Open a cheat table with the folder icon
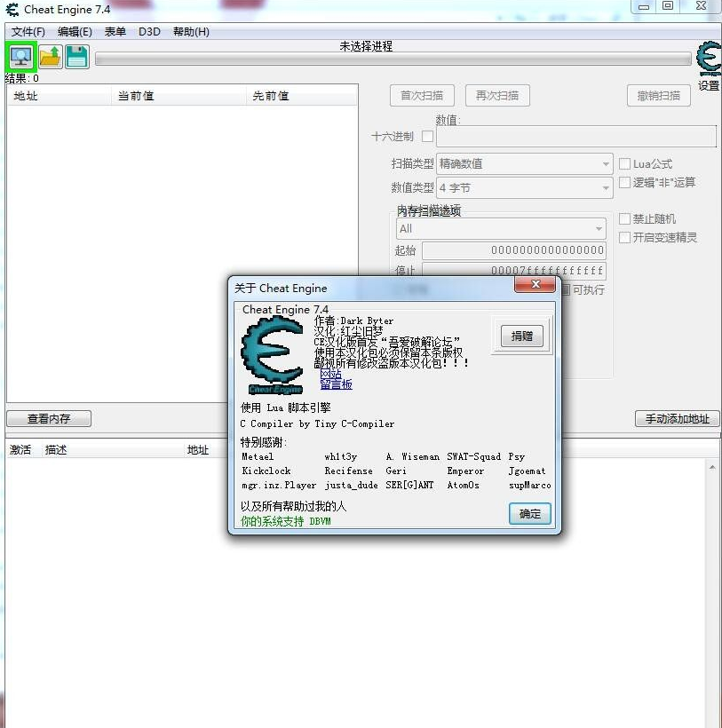Image resolution: width=722 pixels, height=728 pixels. (49, 55)
